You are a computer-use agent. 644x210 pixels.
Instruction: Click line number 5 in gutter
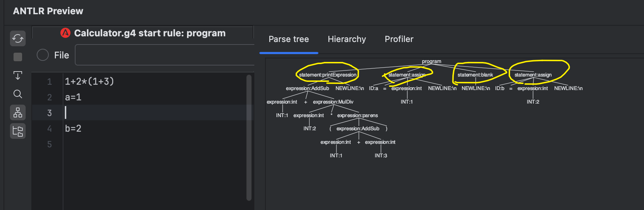pos(50,144)
